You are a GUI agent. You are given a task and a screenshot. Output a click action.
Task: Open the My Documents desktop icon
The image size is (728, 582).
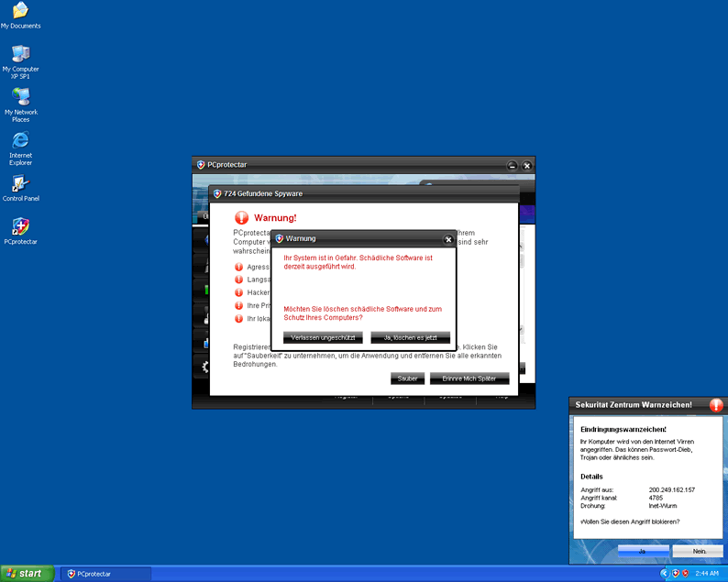pos(20,12)
